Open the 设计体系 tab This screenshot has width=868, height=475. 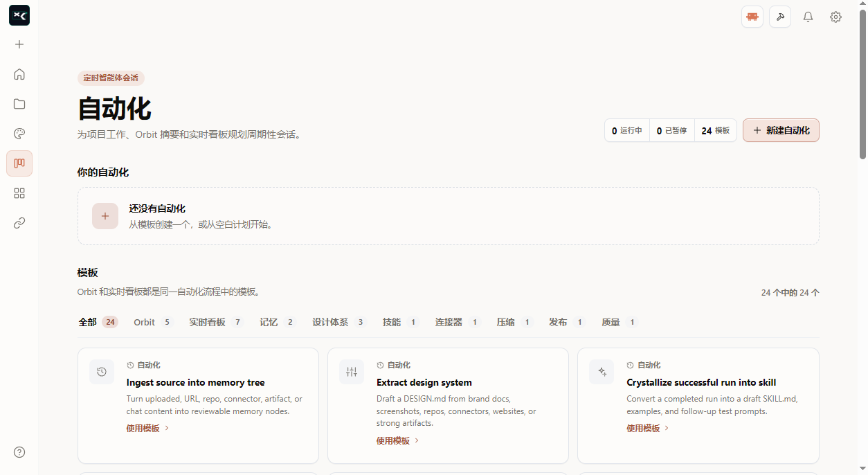pos(339,322)
